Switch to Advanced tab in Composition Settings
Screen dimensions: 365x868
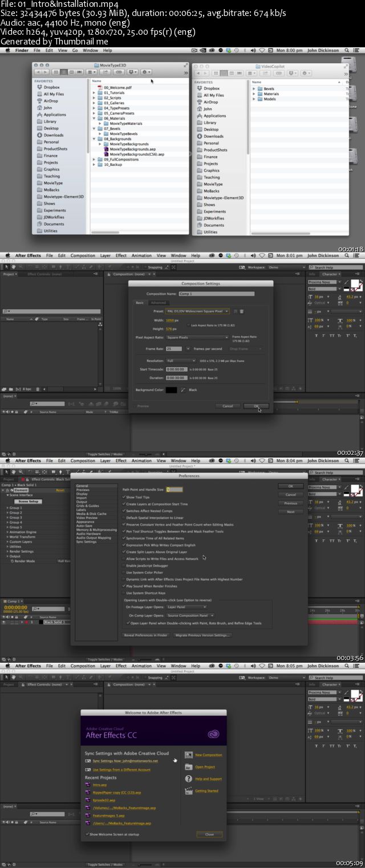pos(159,303)
